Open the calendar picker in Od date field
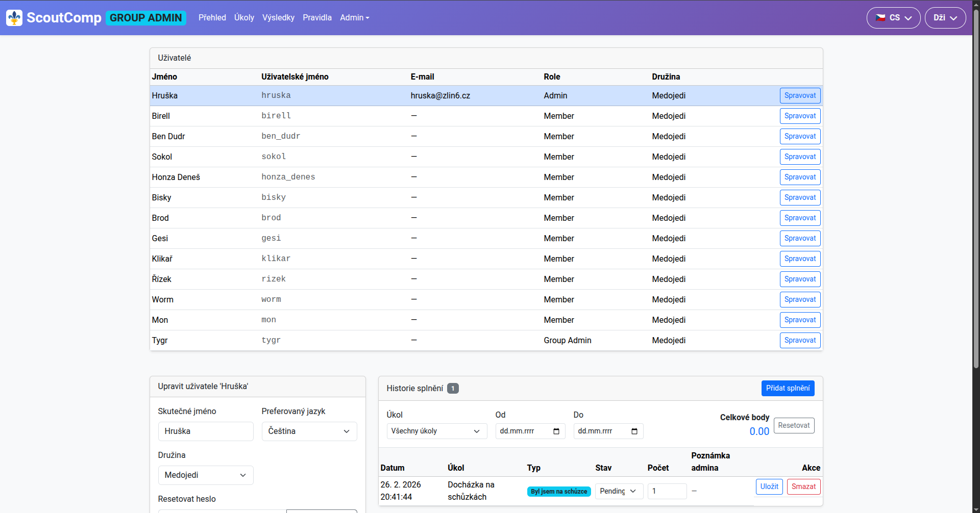980x513 pixels. 556,431
